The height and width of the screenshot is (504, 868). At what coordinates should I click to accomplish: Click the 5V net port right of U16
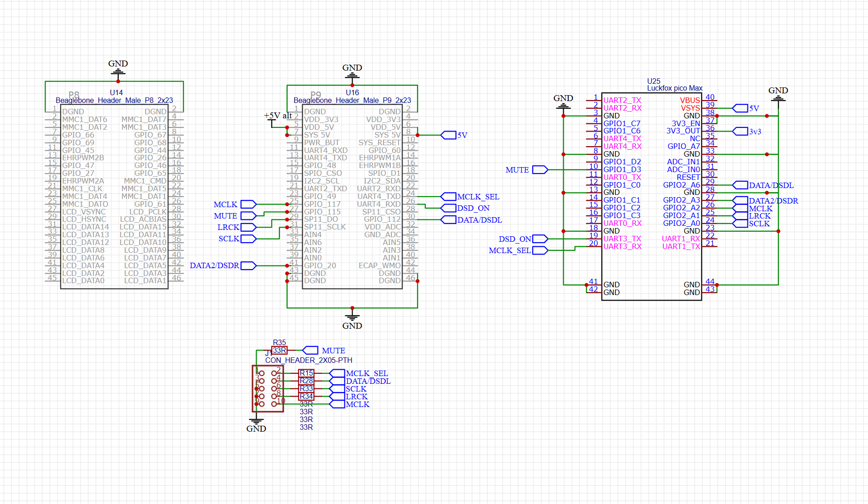pos(449,135)
